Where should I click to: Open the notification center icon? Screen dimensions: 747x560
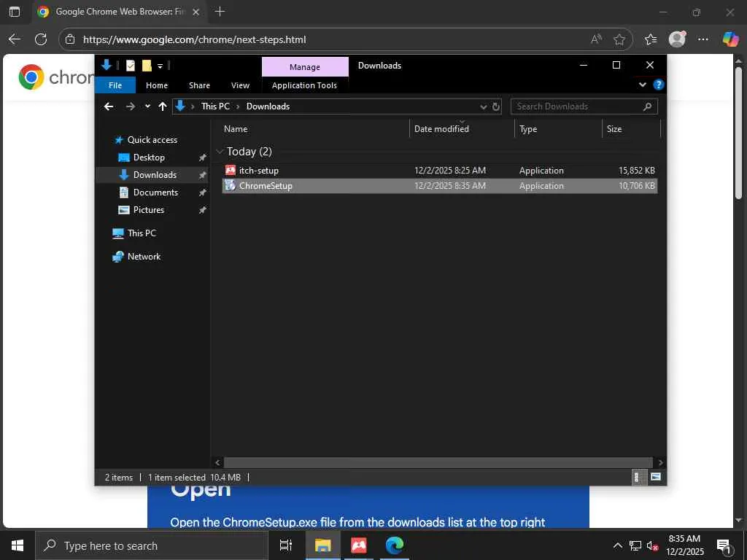click(724, 545)
